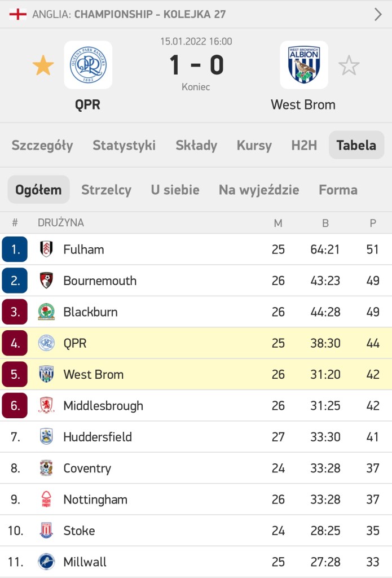Viewport: 392px width, 578px height.
Task: Tap the Millwall team logo
Action: pyautogui.click(x=46, y=562)
